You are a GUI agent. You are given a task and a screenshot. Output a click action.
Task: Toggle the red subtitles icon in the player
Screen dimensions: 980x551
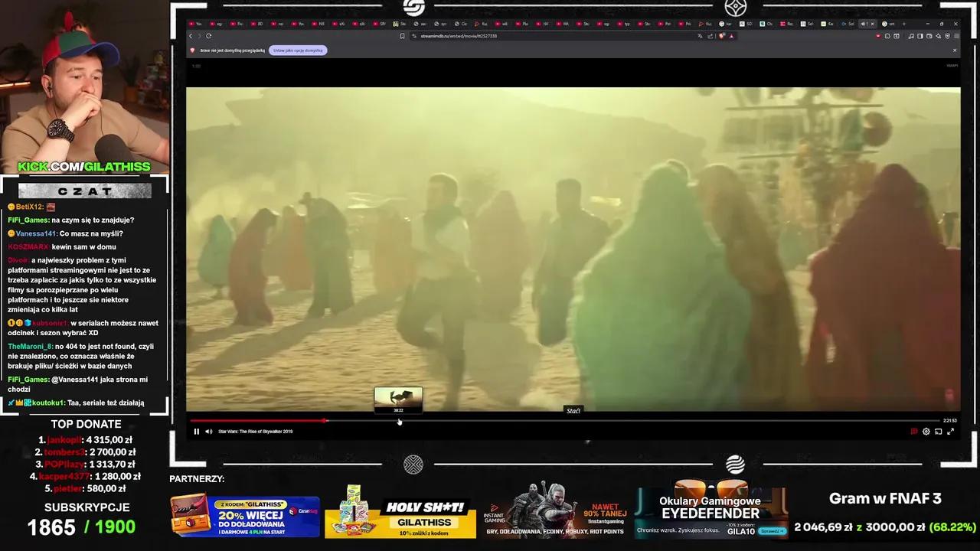913,432
